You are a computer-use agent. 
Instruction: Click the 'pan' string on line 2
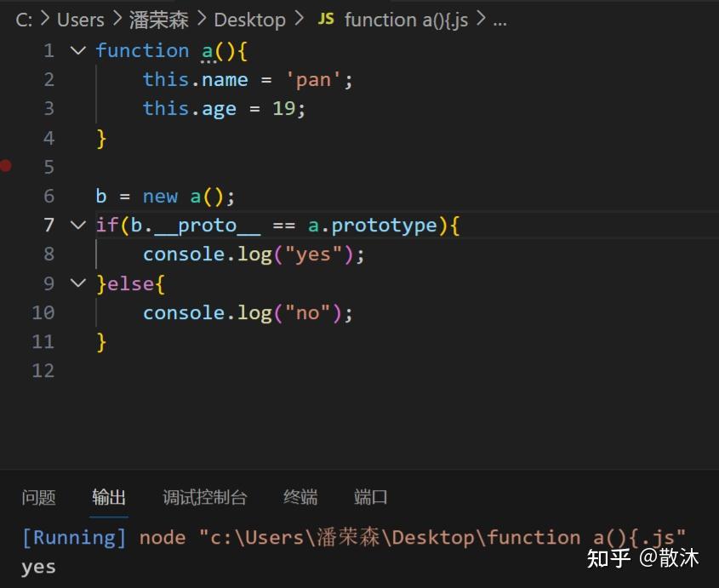313,80
